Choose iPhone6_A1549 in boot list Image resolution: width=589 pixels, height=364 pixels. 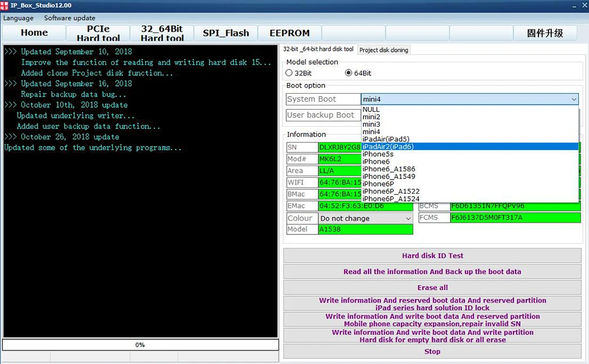(469, 177)
